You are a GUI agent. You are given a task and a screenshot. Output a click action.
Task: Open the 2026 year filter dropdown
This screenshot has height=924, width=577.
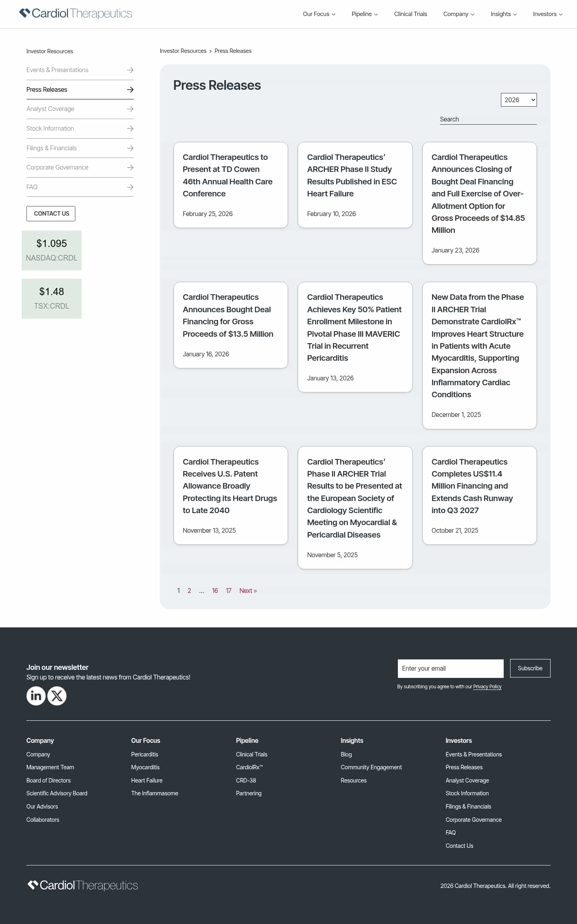(x=518, y=100)
